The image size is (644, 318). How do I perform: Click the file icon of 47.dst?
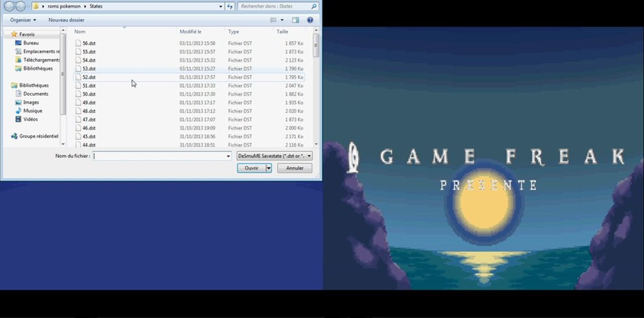coord(78,120)
